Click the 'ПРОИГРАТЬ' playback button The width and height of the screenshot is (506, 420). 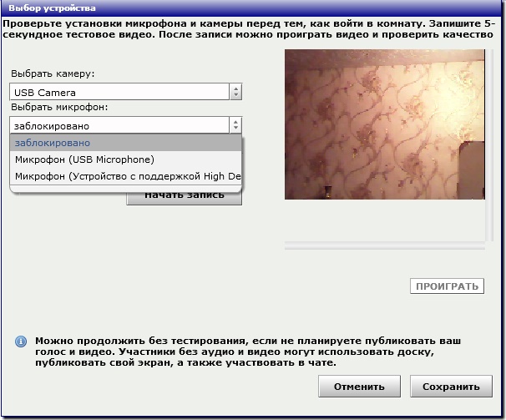click(447, 286)
